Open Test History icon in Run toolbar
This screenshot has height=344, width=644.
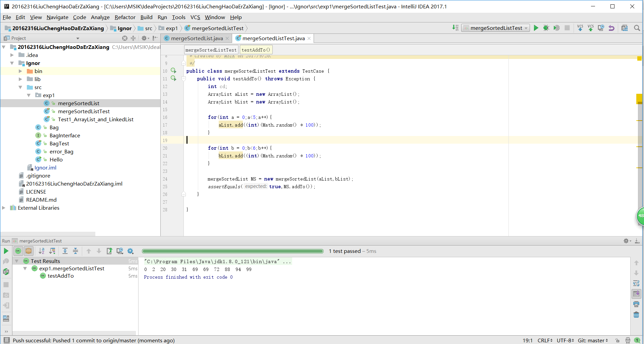click(x=120, y=251)
